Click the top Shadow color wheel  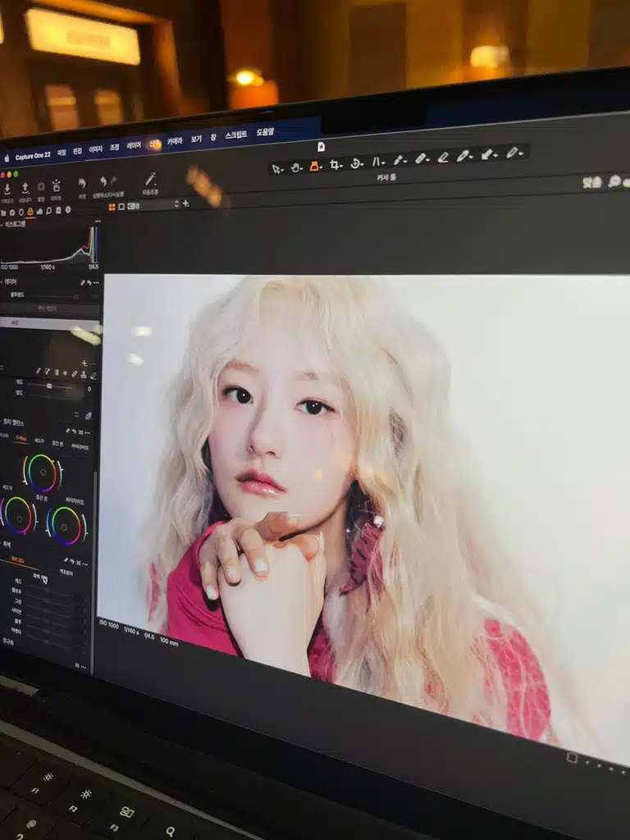41,473
